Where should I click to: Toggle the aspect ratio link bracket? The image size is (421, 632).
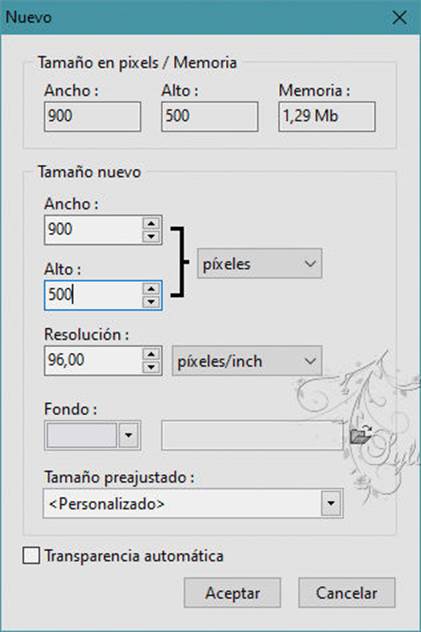click(x=180, y=262)
